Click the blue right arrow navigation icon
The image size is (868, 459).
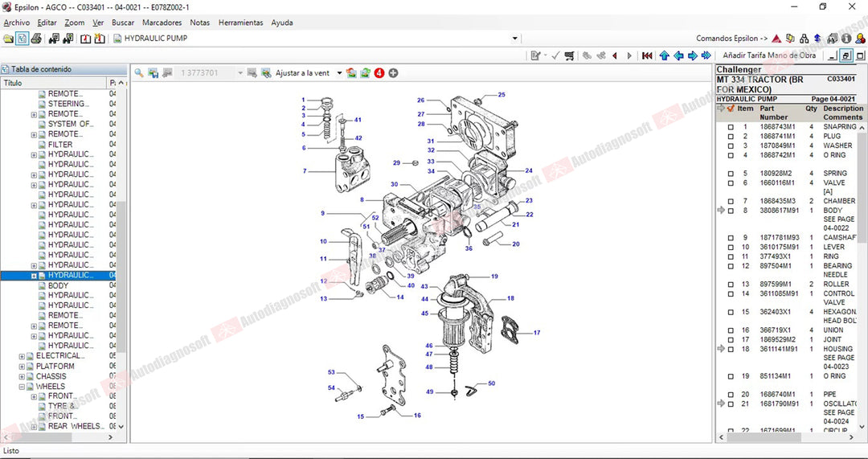692,55
